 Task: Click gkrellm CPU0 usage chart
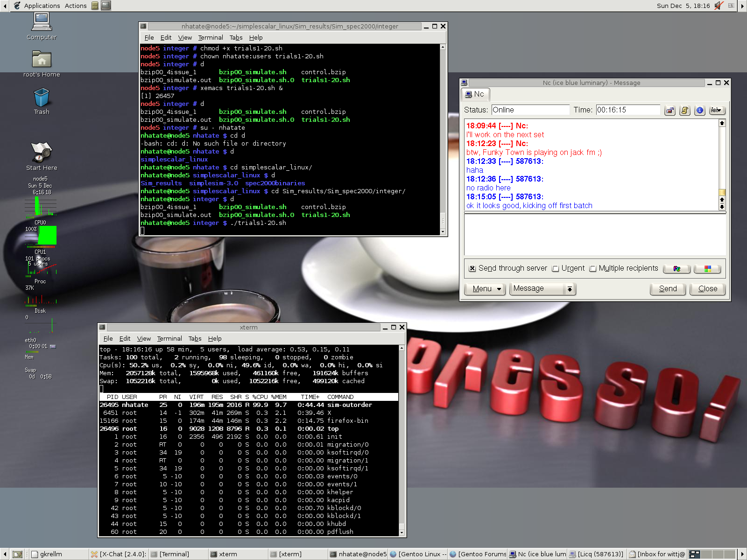coord(41,206)
